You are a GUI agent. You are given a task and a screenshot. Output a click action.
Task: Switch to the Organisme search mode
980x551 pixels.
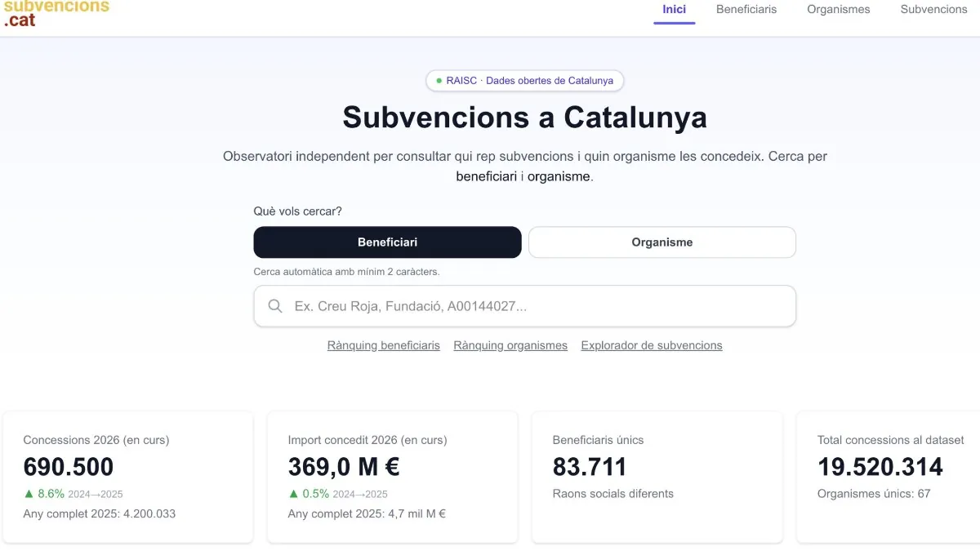pos(661,242)
